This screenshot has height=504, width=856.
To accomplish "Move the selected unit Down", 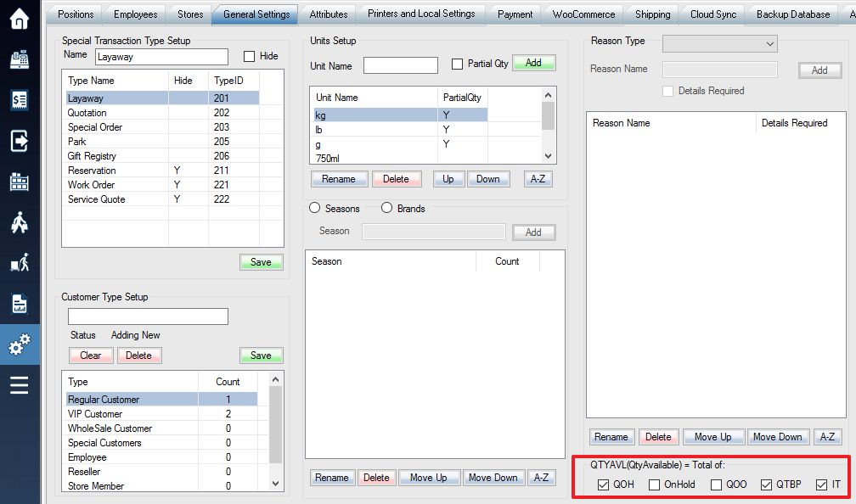I will (488, 179).
